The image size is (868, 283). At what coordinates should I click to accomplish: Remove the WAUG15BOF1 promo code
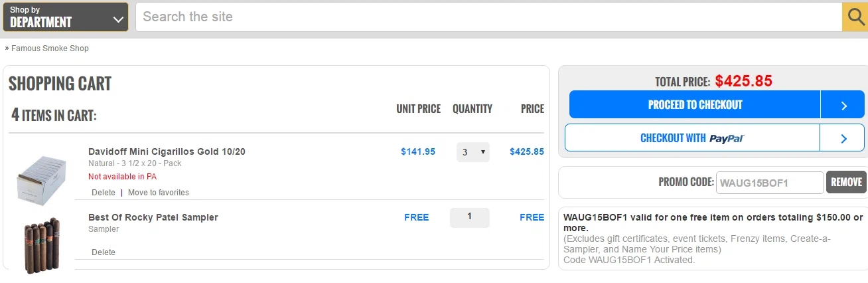846,182
